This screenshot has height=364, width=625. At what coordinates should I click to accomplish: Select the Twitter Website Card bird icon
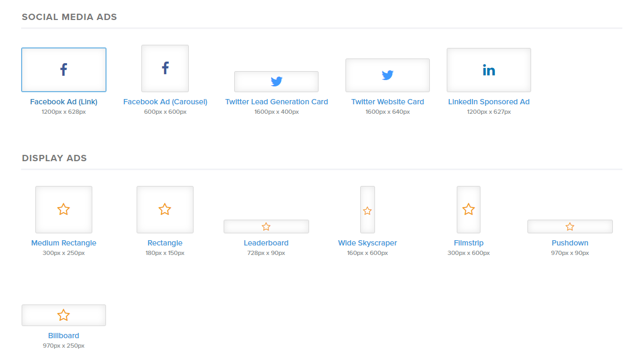point(388,75)
